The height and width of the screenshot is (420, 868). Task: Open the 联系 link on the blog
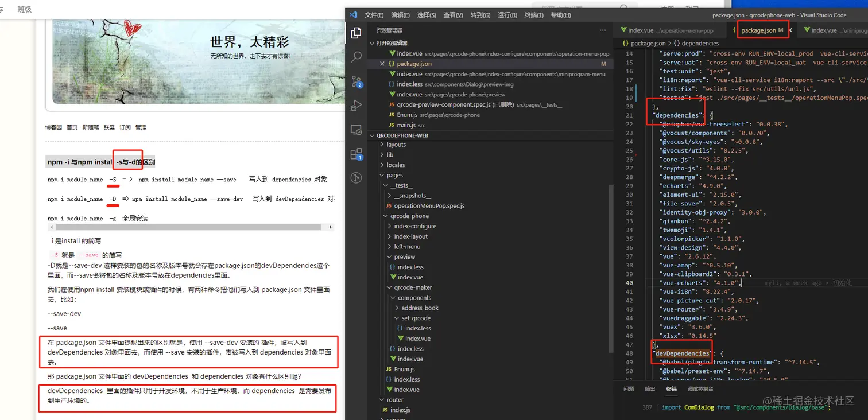click(x=109, y=127)
